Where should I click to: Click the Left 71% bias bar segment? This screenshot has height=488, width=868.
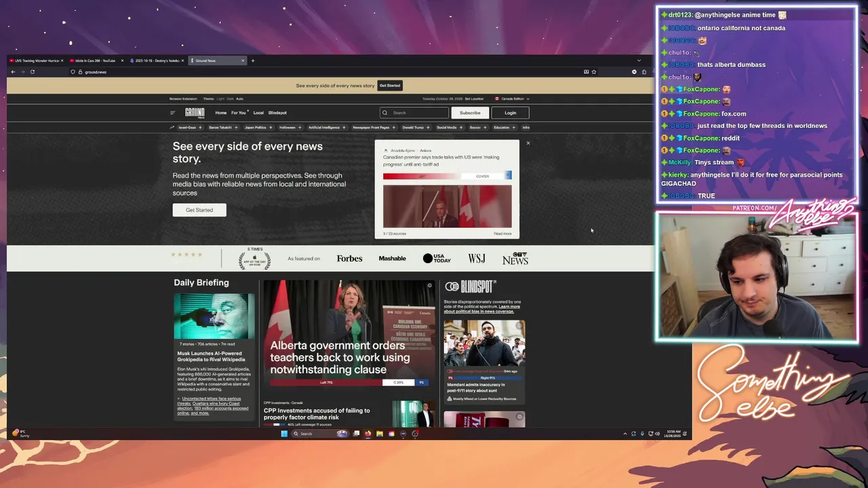point(326,382)
